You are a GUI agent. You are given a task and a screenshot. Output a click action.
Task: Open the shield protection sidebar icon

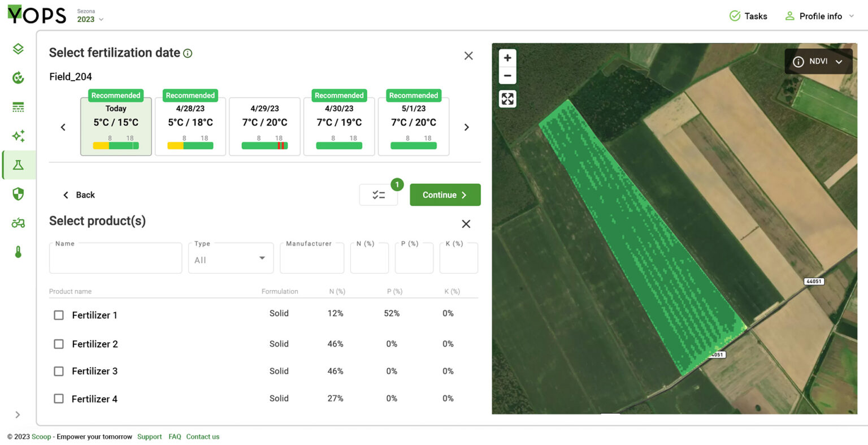(x=18, y=194)
